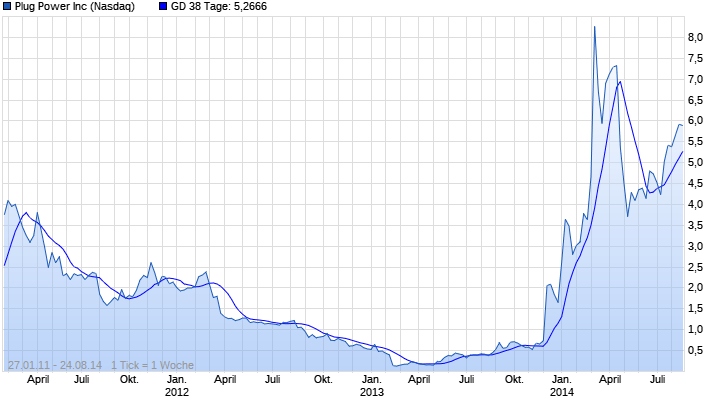Click the 1,5 y-axis value
Image resolution: width=726 pixels, height=405 pixels.
[x=695, y=308]
